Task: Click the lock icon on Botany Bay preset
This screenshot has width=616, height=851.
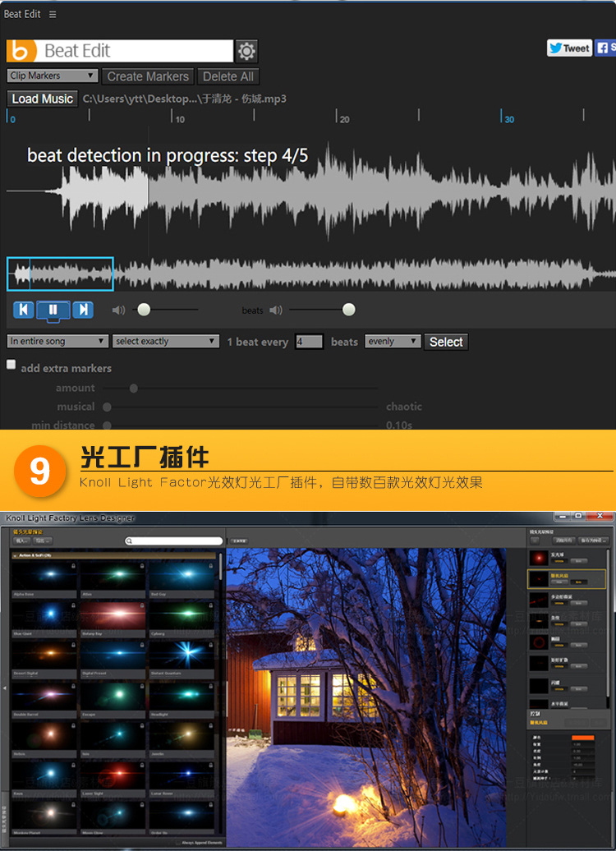Action: point(141,605)
